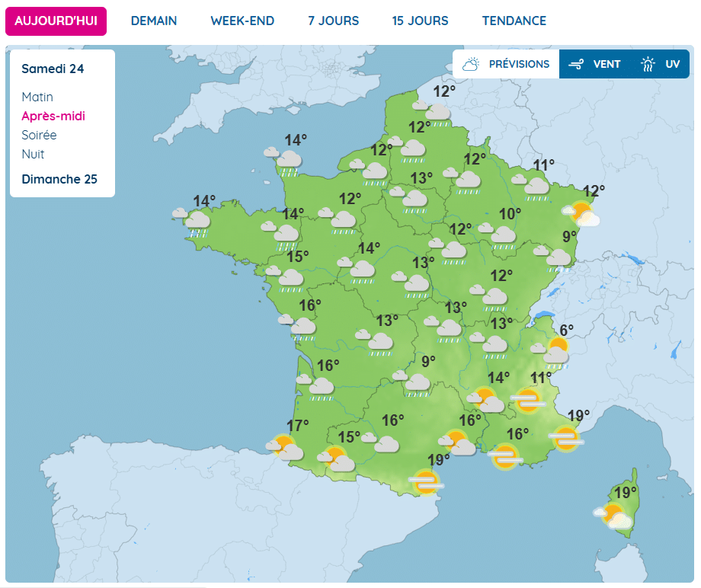This screenshot has width=701, height=588.
Task: Click the 9° temperature near the eastern border
Action: (570, 236)
